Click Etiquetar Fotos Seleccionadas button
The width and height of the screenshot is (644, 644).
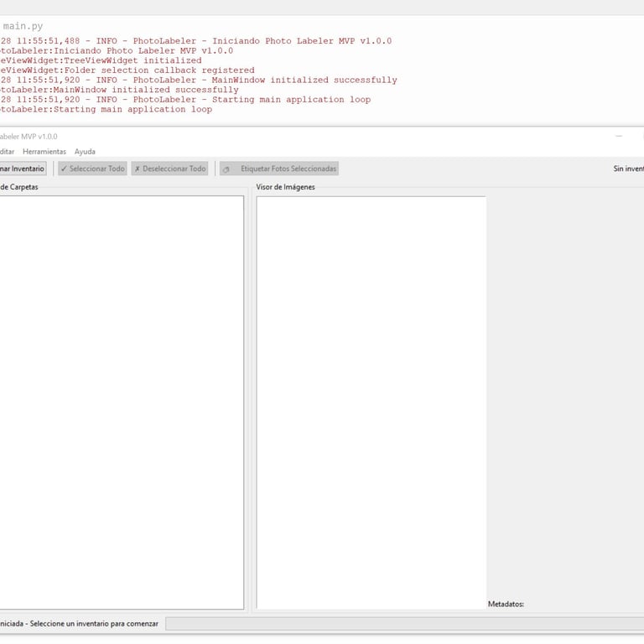pos(279,169)
